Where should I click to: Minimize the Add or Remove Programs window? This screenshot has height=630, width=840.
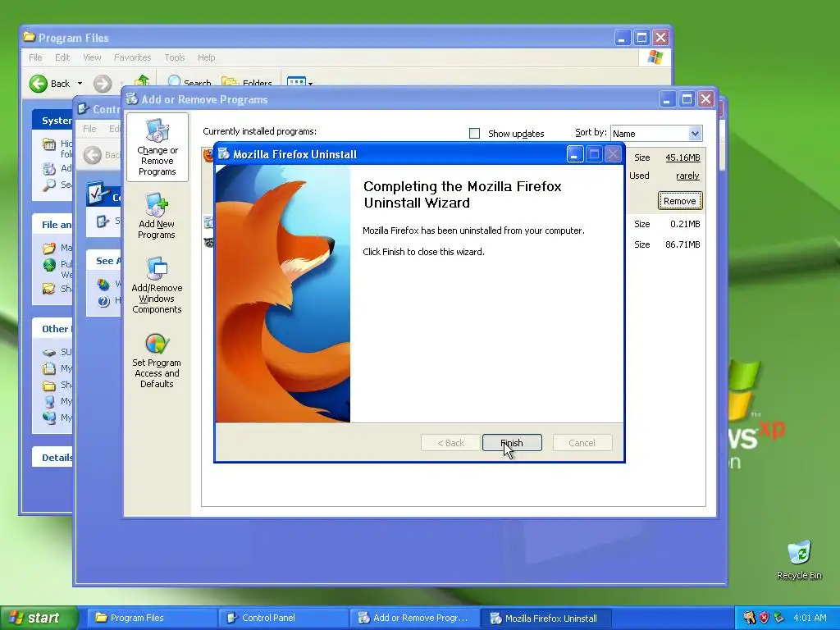click(667, 99)
